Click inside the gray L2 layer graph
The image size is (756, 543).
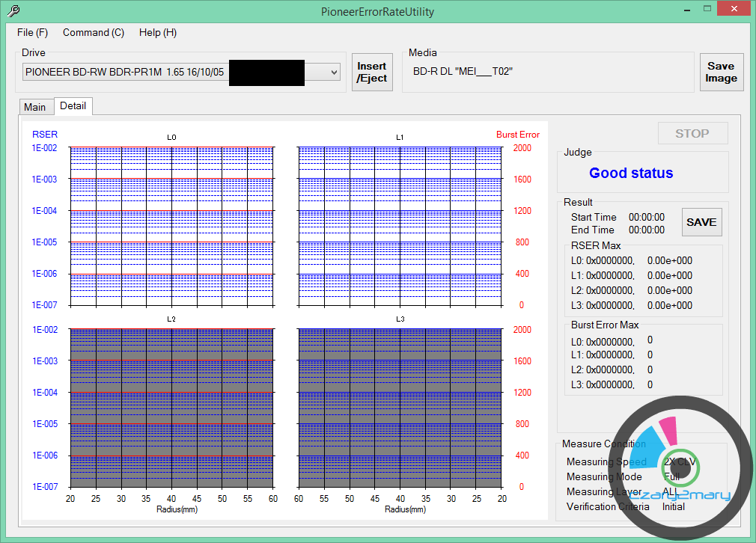pyautogui.click(x=171, y=408)
